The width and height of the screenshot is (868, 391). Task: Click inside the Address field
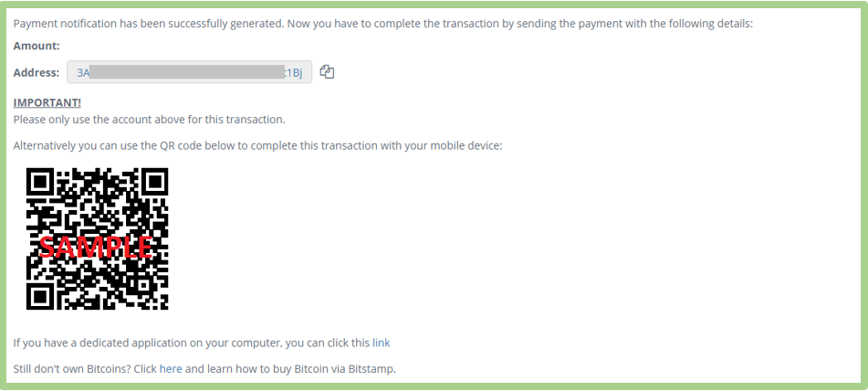[189, 72]
